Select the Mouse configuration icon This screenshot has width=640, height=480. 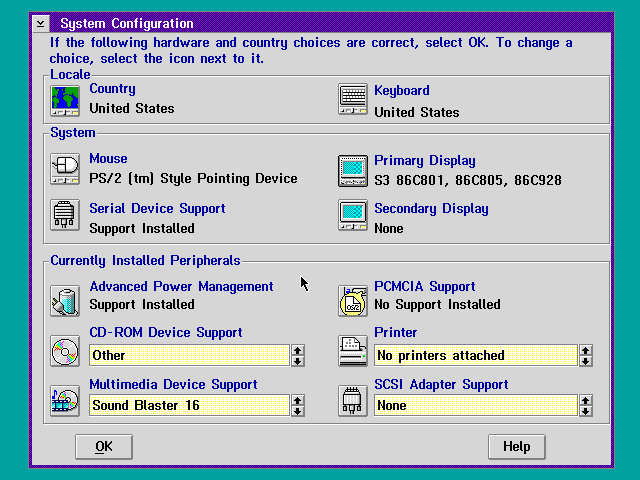[65, 168]
